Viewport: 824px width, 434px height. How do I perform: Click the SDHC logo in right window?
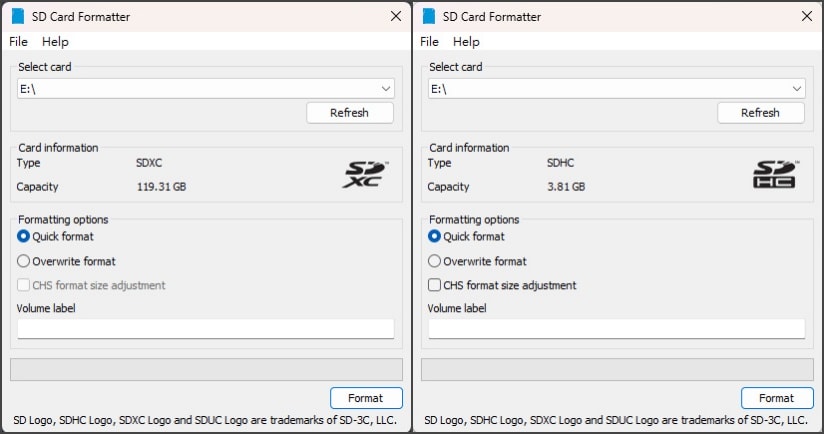tap(776, 174)
